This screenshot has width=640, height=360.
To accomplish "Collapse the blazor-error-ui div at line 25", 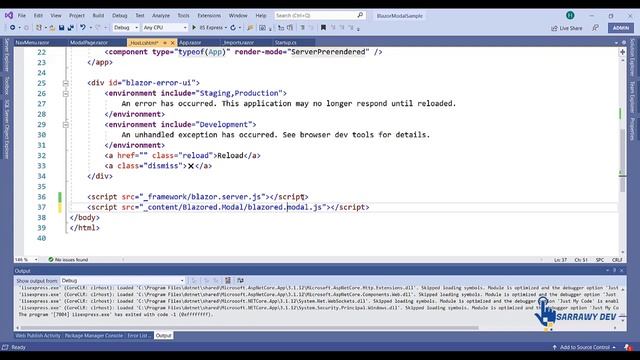I will coord(65,83).
